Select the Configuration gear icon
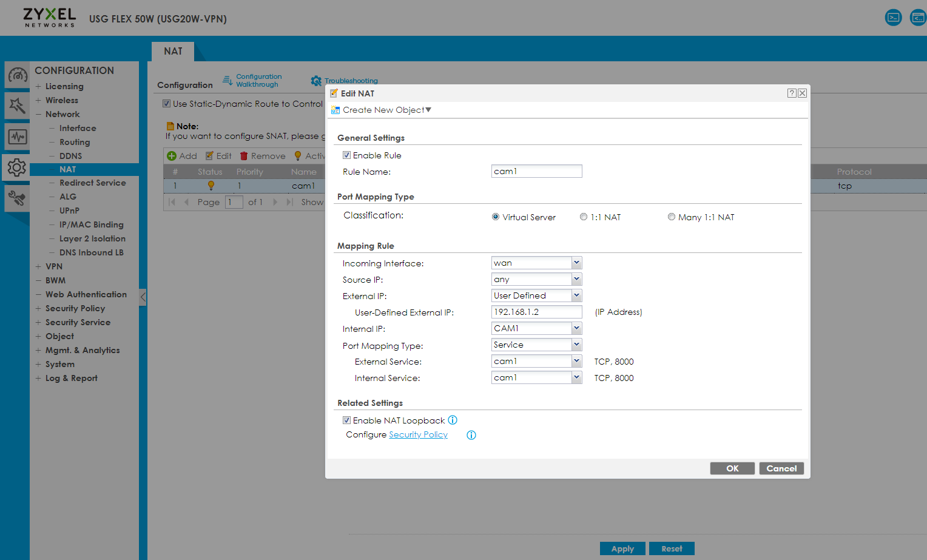 (17, 167)
